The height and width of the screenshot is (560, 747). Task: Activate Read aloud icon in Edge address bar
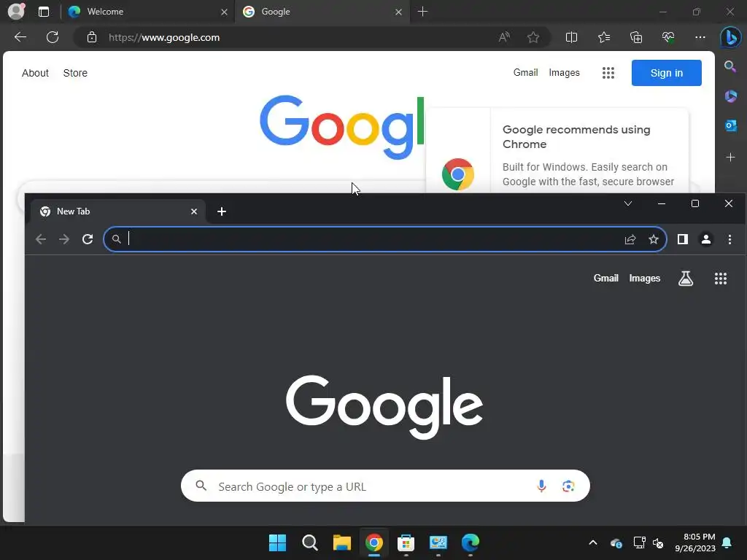coord(504,37)
